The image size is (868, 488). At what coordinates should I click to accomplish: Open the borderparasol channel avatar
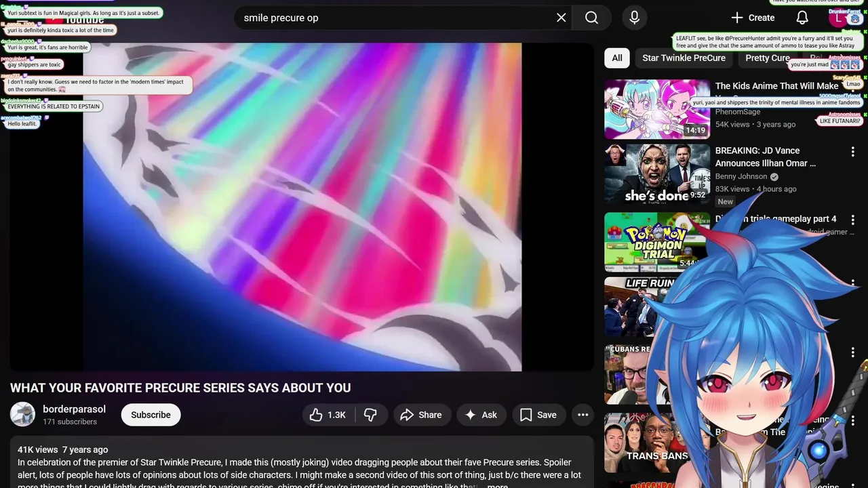point(22,414)
